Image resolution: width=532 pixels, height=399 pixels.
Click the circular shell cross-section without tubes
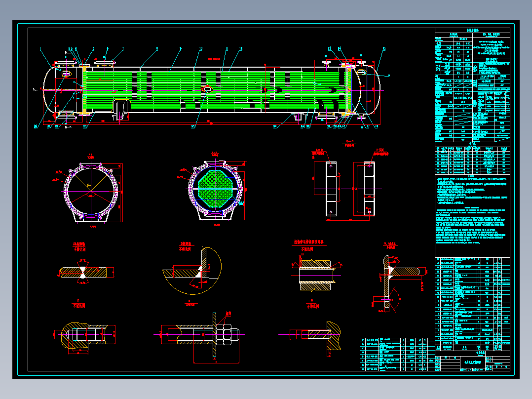pyautogui.click(x=91, y=192)
